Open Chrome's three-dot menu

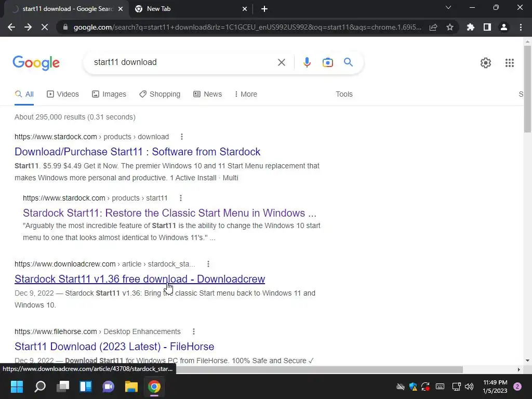pyautogui.click(x=521, y=27)
